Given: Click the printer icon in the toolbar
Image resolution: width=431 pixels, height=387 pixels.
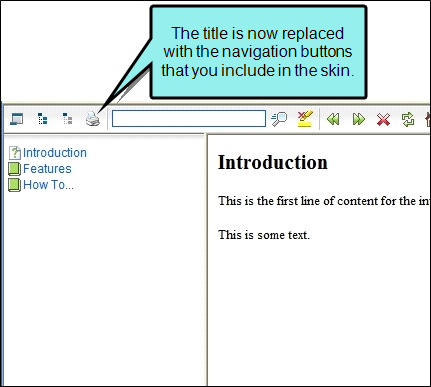Looking at the screenshot, I should point(93,119).
